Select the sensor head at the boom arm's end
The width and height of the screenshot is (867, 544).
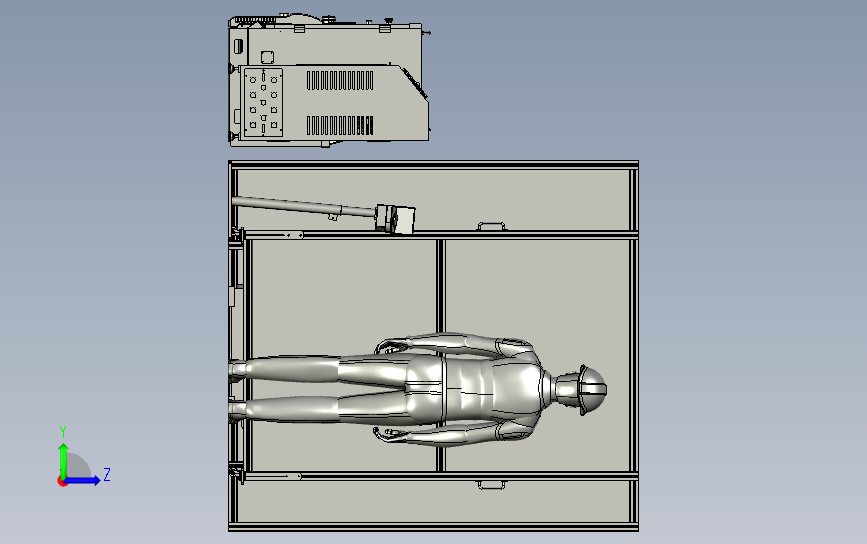tap(395, 219)
